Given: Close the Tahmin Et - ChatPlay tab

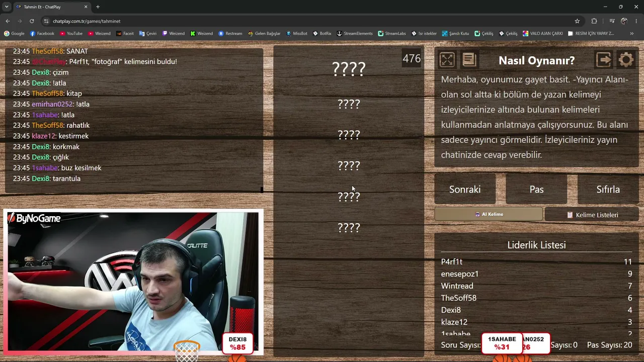Looking at the screenshot, I should coord(86,7).
